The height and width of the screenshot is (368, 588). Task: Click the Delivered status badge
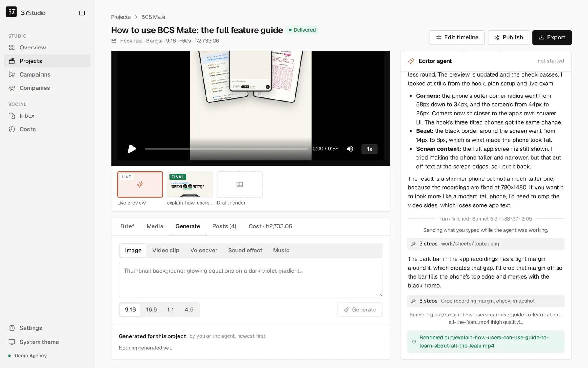[302, 30]
